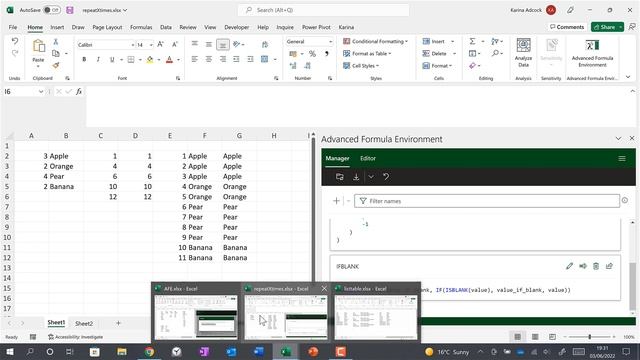Open the font size dropdown
This screenshot has height=360, width=640.
151,45
